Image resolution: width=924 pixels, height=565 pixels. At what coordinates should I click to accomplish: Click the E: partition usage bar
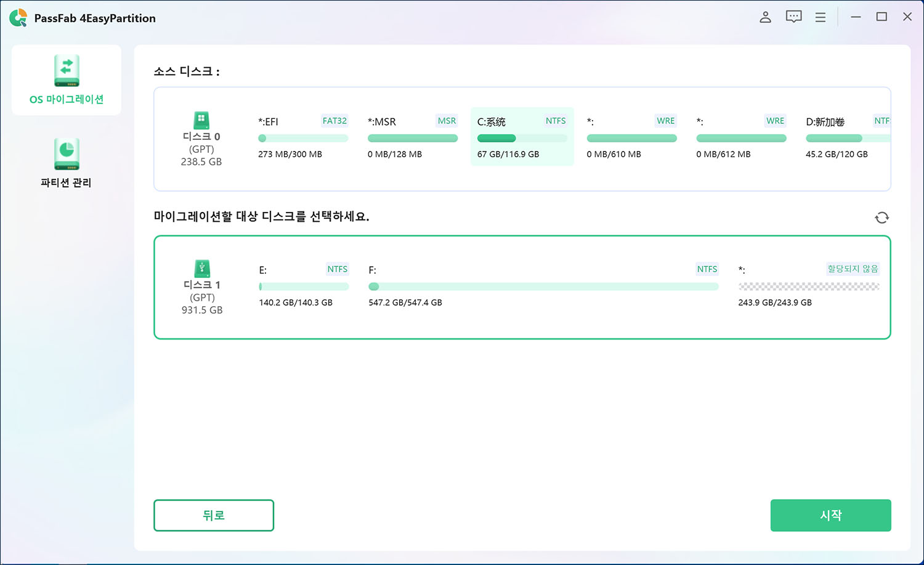(x=304, y=287)
